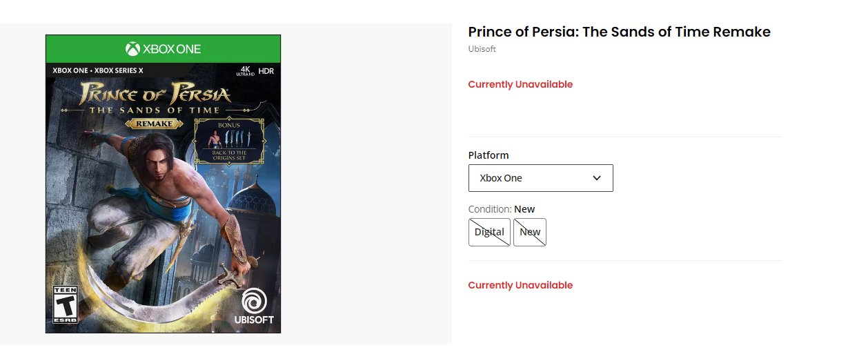Select the New condition option

tap(530, 233)
